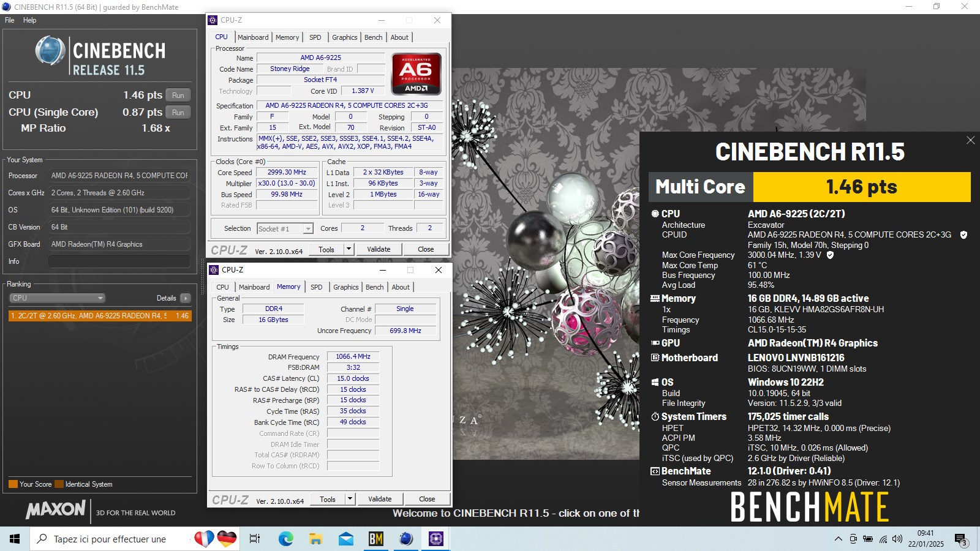Select ranking entry 2C/2T @ 2.60 GHz

click(x=100, y=316)
